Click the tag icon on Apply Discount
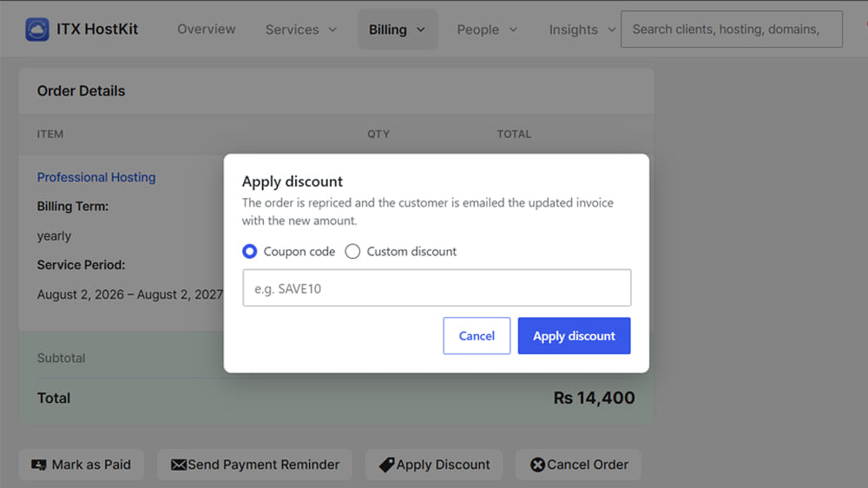Image resolution: width=868 pixels, height=488 pixels. (386, 465)
